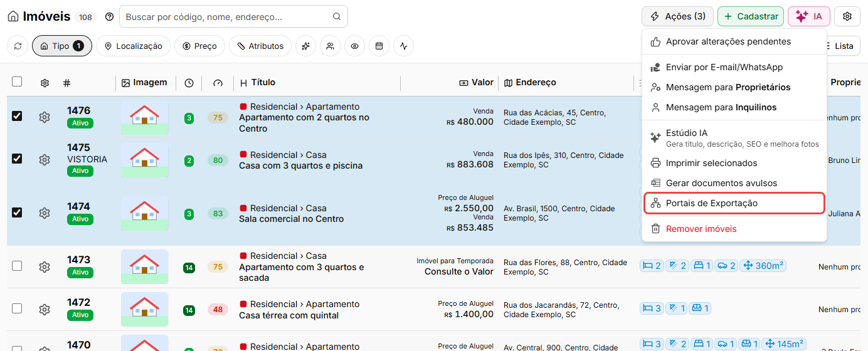Screen dimensions: 868x351
Task: Open the Preço filter dropdown
Action: [199, 46]
